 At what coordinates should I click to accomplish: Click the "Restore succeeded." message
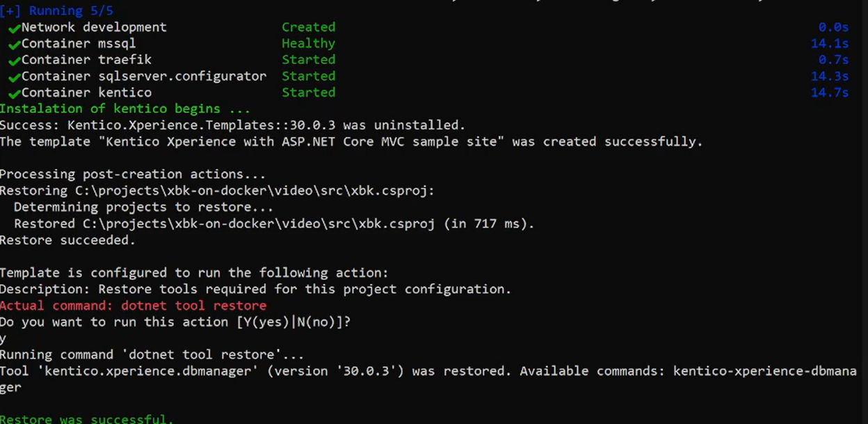[67, 240]
